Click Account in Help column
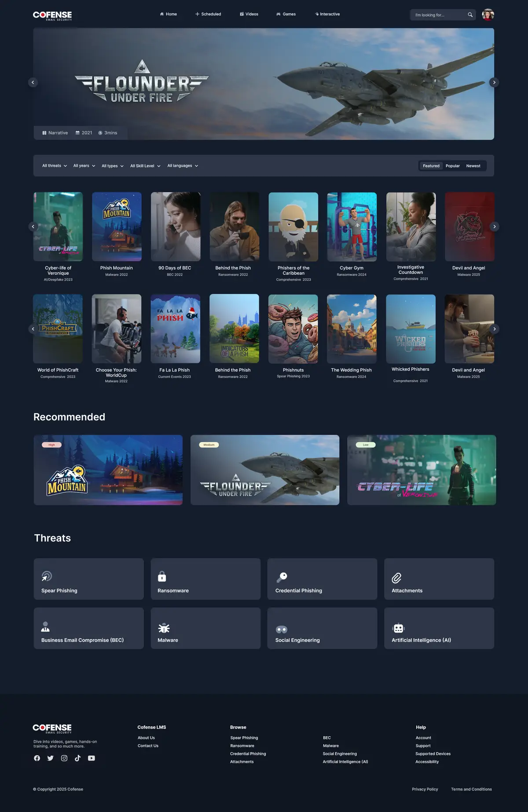Image resolution: width=528 pixels, height=812 pixels. (x=423, y=738)
